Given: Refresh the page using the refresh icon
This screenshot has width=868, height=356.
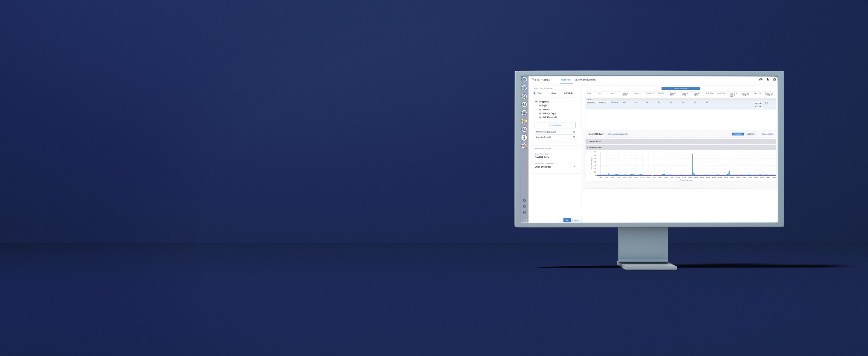Looking at the screenshot, I should point(775,80).
